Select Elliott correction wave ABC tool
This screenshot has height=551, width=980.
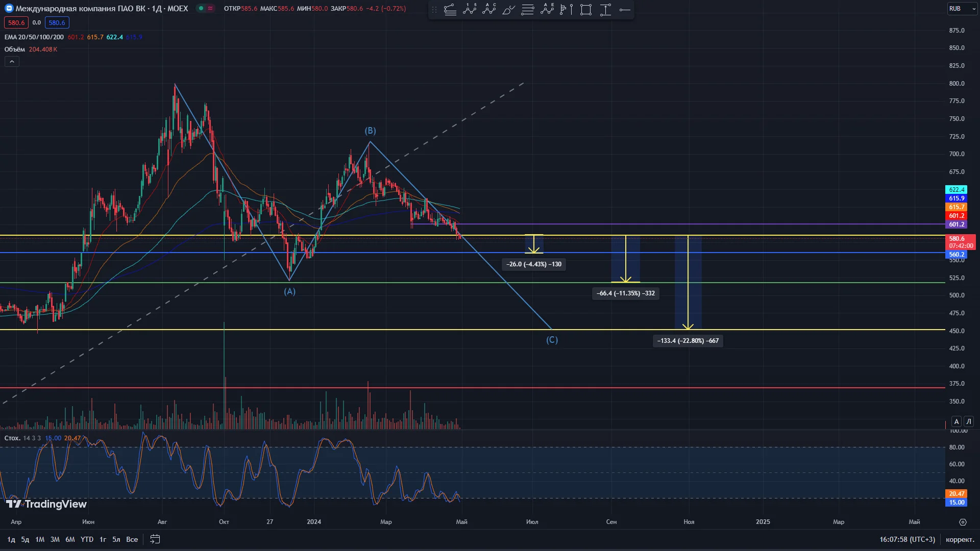click(489, 10)
